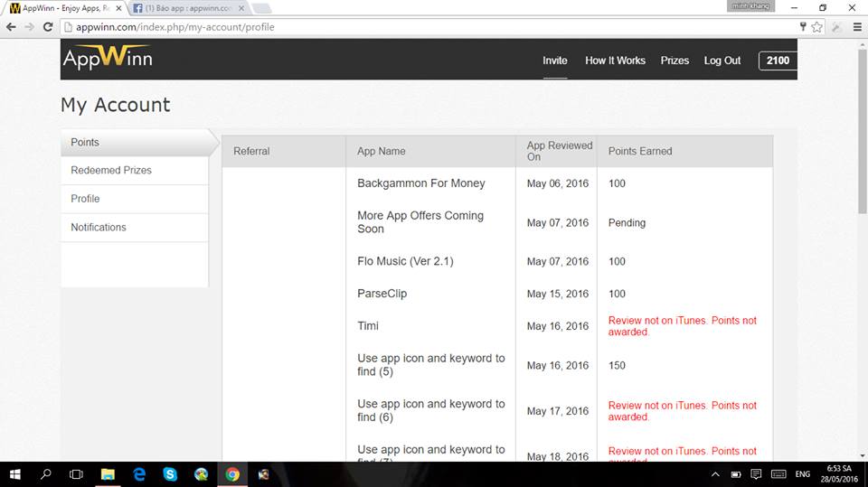
Task: Open Redeemed Prizes in sidebar
Action: [x=135, y=171]
